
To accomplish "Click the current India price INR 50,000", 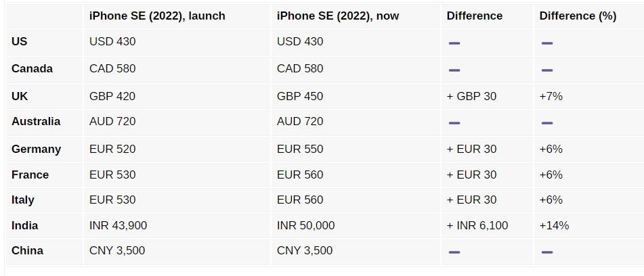I will [x=305, y=225].
